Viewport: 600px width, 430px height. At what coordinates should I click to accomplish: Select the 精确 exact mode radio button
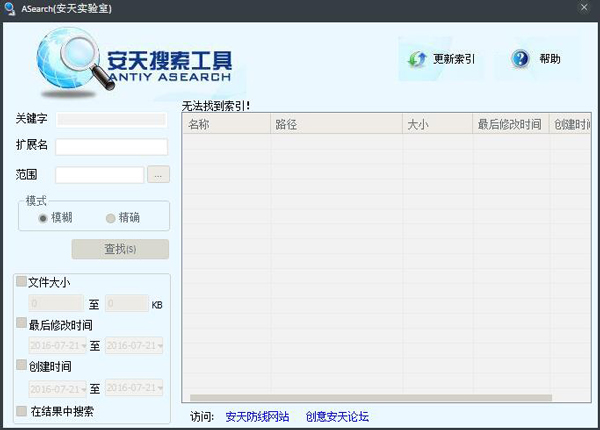(110, 218)
